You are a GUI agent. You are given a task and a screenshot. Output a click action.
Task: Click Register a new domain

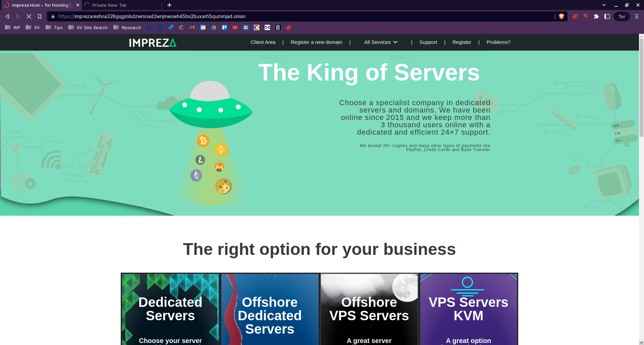[x=316, y=42]
